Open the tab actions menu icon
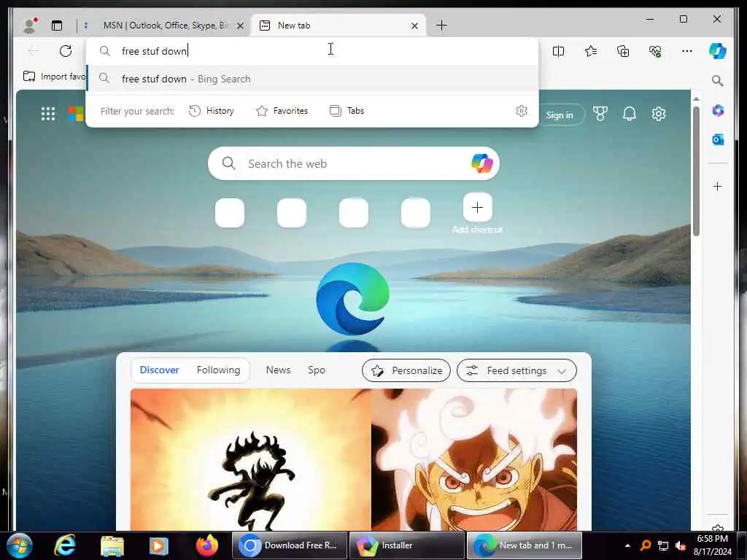747x560 pixels. tap(57, 26)
